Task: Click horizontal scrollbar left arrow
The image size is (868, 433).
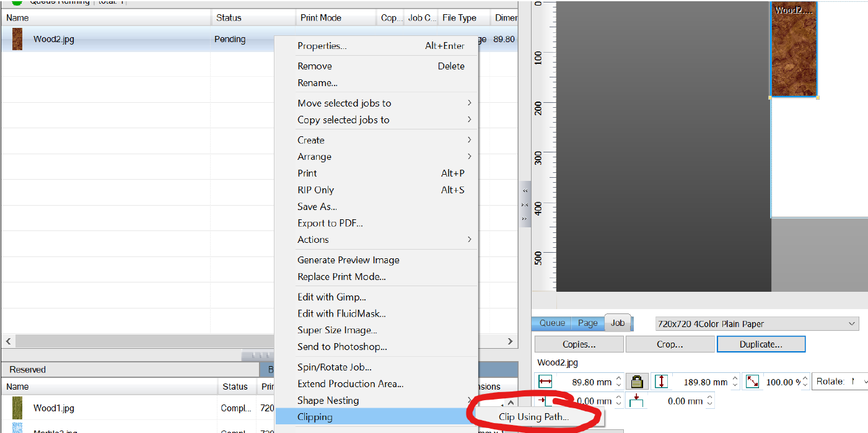Action: (9, 341)
